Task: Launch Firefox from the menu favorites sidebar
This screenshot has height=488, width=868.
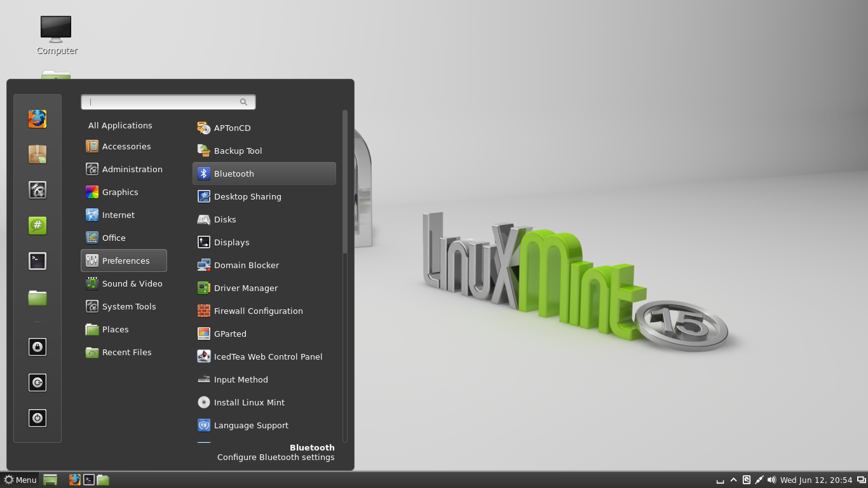Action: click(37, 119)
